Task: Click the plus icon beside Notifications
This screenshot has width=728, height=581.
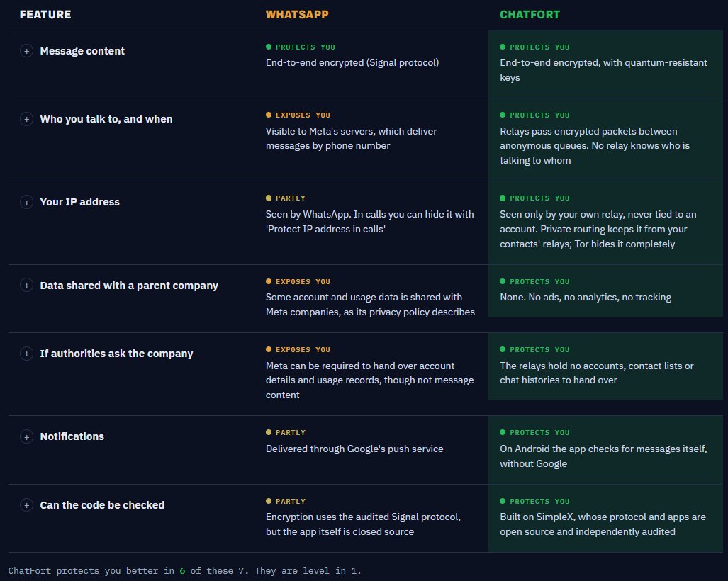Action: 26,436
